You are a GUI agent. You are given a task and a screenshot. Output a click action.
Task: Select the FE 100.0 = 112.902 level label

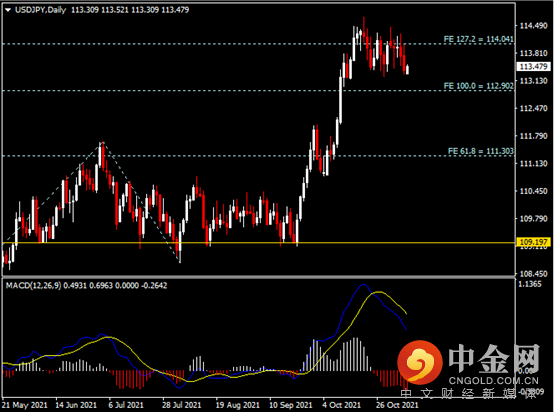pos(478,86)
